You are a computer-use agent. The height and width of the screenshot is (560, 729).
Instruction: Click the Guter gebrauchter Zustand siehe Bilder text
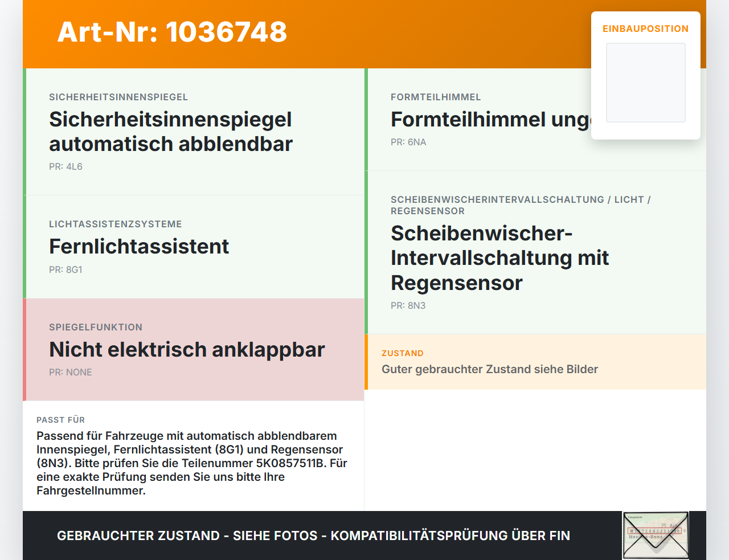(490, 369)
